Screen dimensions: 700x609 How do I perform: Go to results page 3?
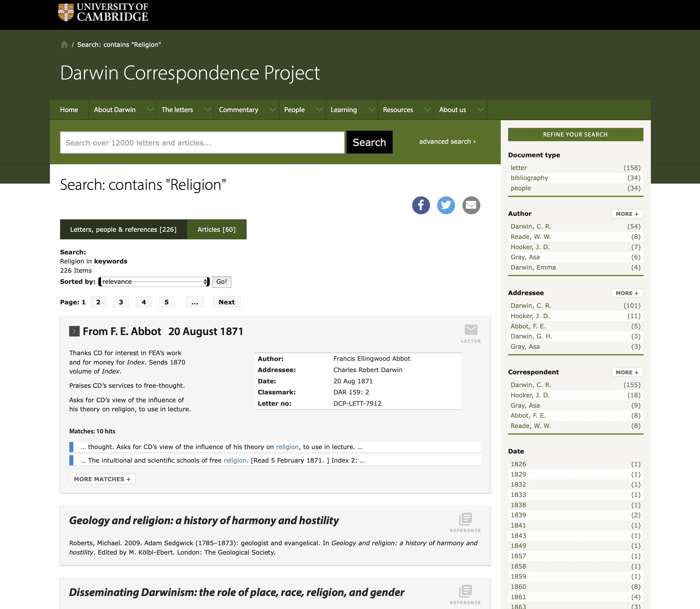[121, 302]
